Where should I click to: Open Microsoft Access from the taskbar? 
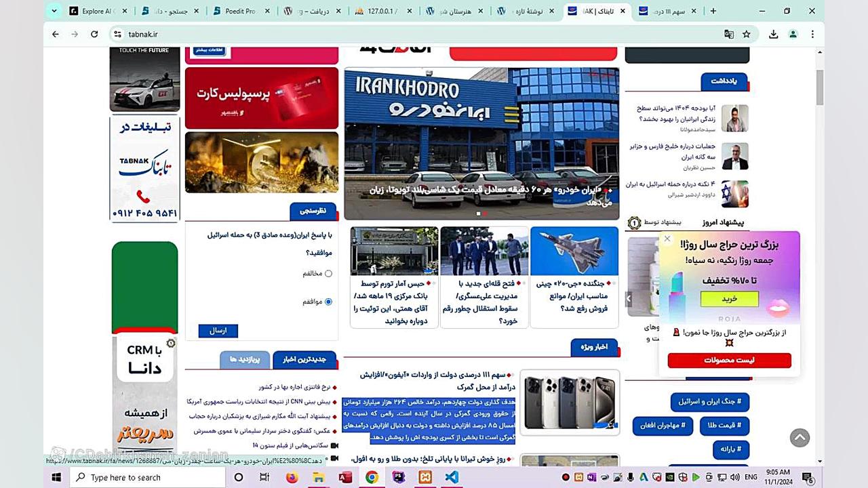coord(344,477)
